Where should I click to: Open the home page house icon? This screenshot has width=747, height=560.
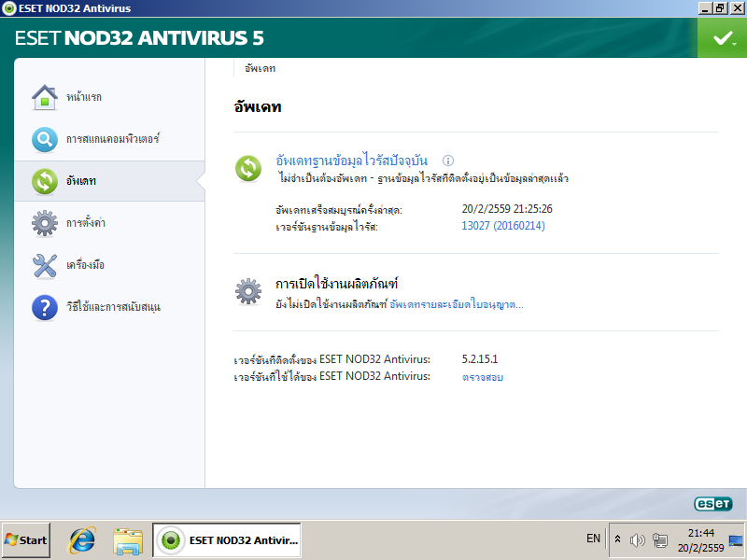click(x=45, y=98)
